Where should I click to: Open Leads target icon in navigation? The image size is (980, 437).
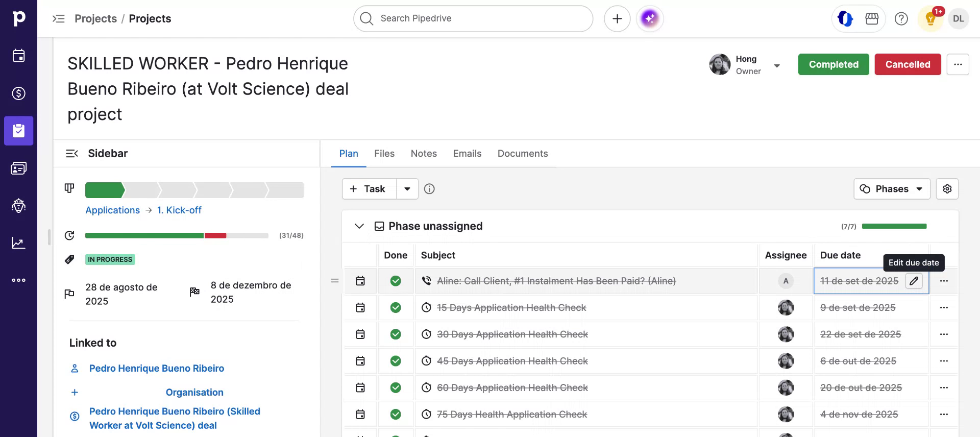[18, 206]
